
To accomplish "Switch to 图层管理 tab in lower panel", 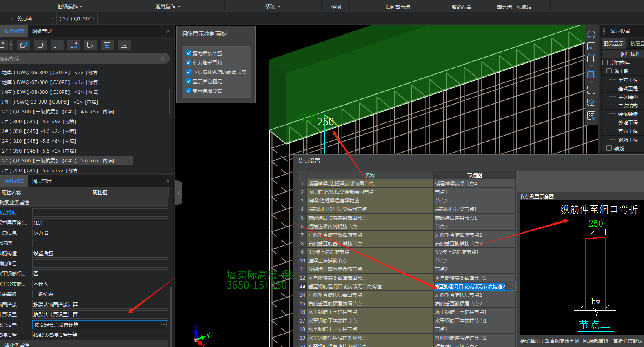I will (42, 181).
